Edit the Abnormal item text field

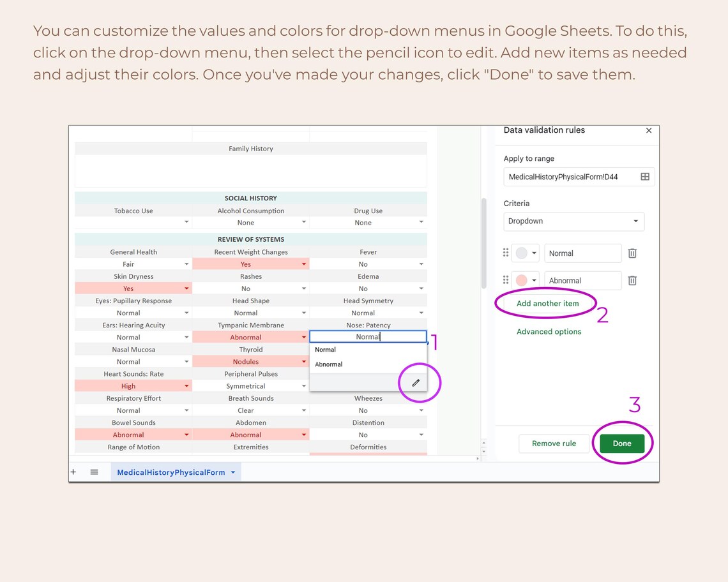[582, 281]
